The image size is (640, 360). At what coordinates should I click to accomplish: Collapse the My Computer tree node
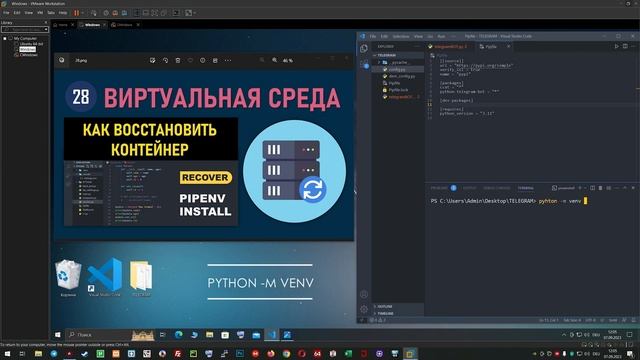pos(5,38)
